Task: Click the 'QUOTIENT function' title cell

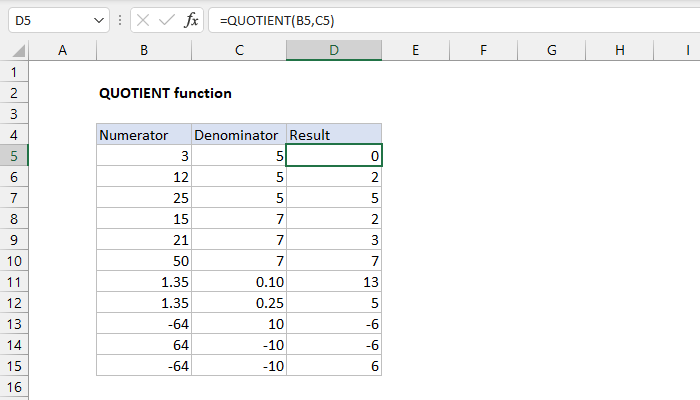Action: click(166, 93)
